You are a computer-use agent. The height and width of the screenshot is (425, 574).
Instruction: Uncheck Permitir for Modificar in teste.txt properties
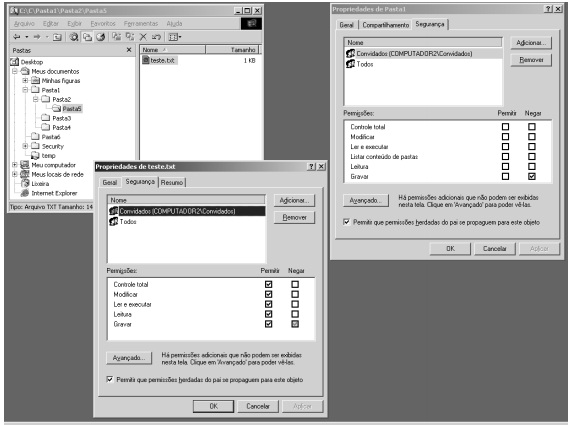pyautogui.click(x=269, y=294)
